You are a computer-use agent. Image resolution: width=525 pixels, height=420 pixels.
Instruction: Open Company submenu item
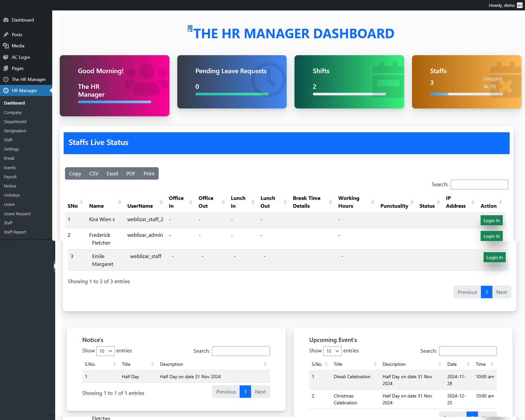tap(13, 112)
